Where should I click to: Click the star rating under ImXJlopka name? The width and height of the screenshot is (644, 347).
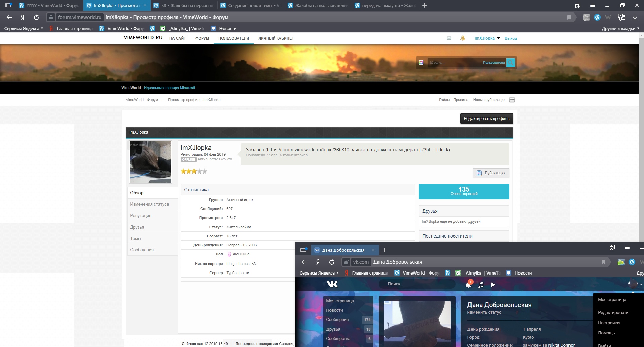pos(194,171)
